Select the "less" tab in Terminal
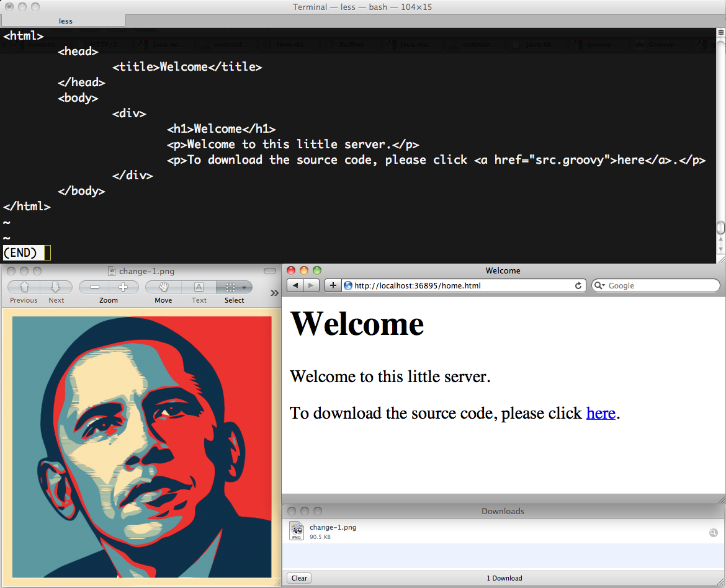 point(64,21)
